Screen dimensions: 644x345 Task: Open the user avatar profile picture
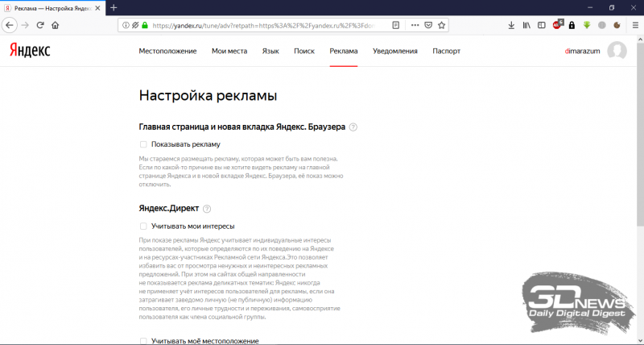[x=617, y=51]
